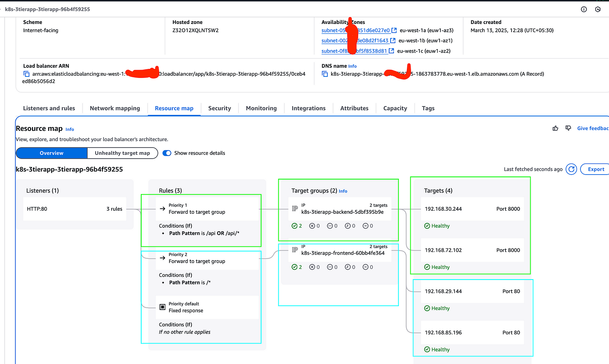The image size is (609, 364).
Task: Select the Overview view option
Action: pos(51,153)
